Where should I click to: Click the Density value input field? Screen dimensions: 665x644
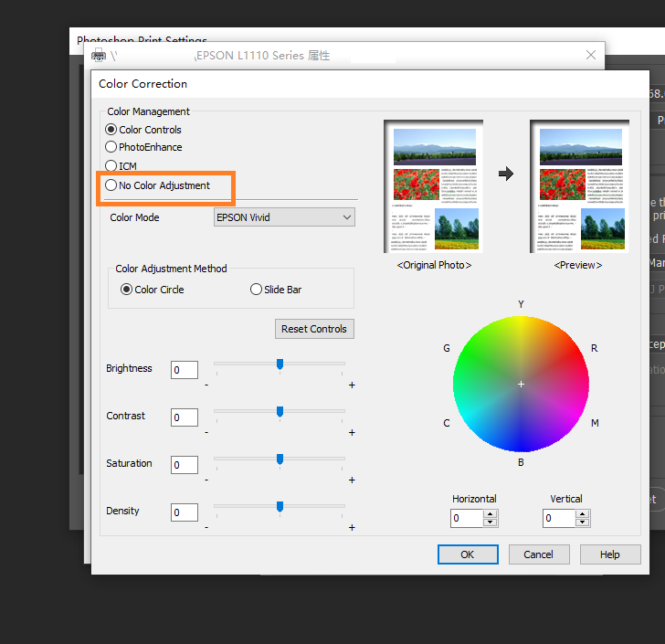point(185,512)
